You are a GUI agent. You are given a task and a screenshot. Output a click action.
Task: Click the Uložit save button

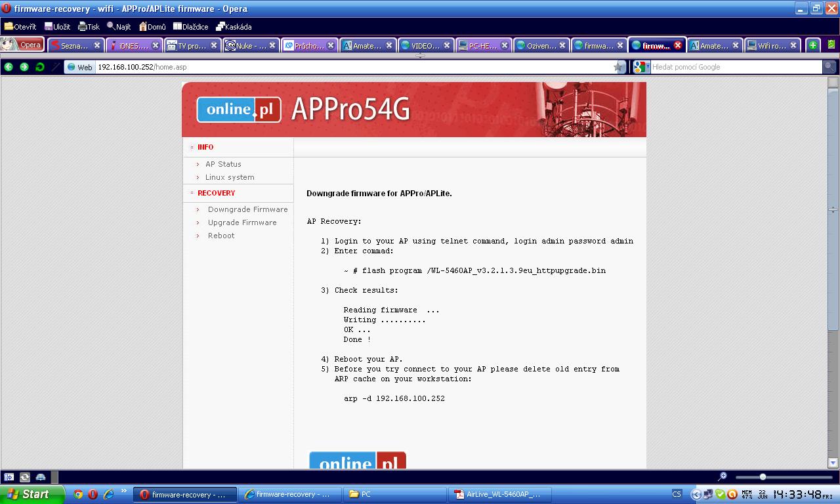(x=58, y=27)
